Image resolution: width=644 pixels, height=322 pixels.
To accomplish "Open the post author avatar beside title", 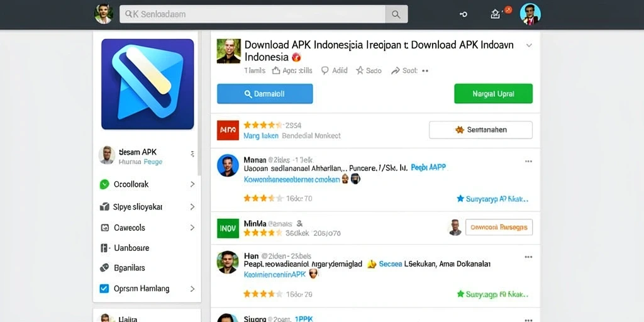I will pyautogui.click(x=228, y=51).
